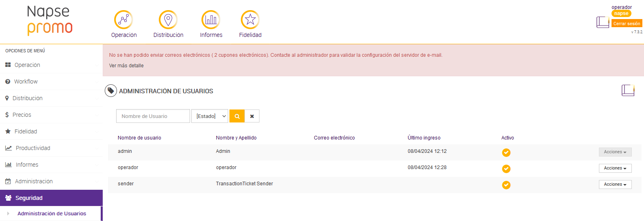Click the v 7.3.2 version label
The width and height of the screenshot is (644, 221).
click(x=637, y=32)
